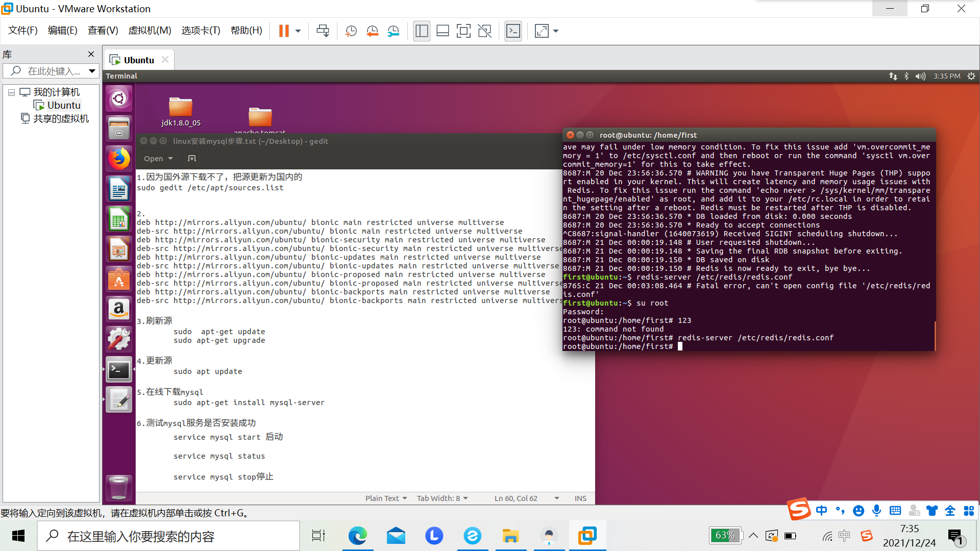Open Amazon launcher icon

point(119,309)
